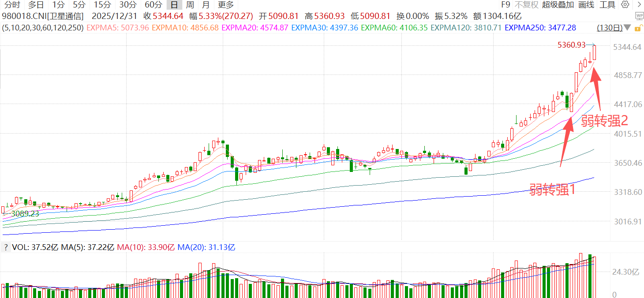
Task: Select the 日 daily period tab
Action: tap(174, 5)
